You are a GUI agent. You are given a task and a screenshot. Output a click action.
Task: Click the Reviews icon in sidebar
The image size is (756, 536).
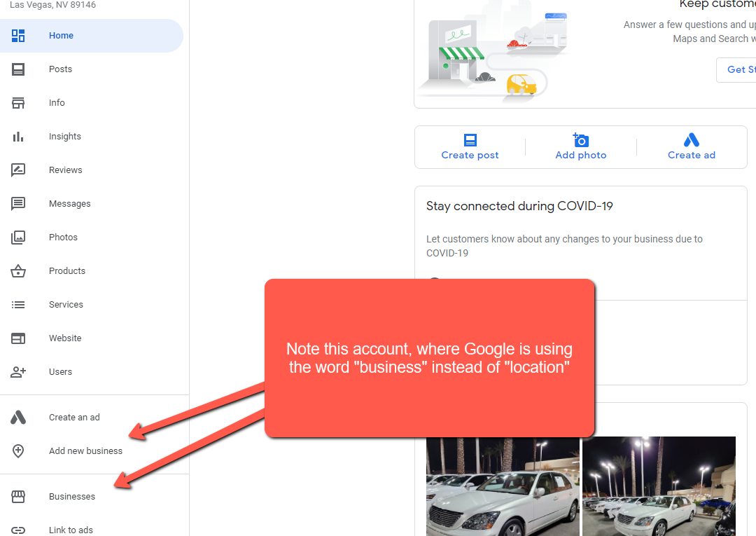point(18,170)
